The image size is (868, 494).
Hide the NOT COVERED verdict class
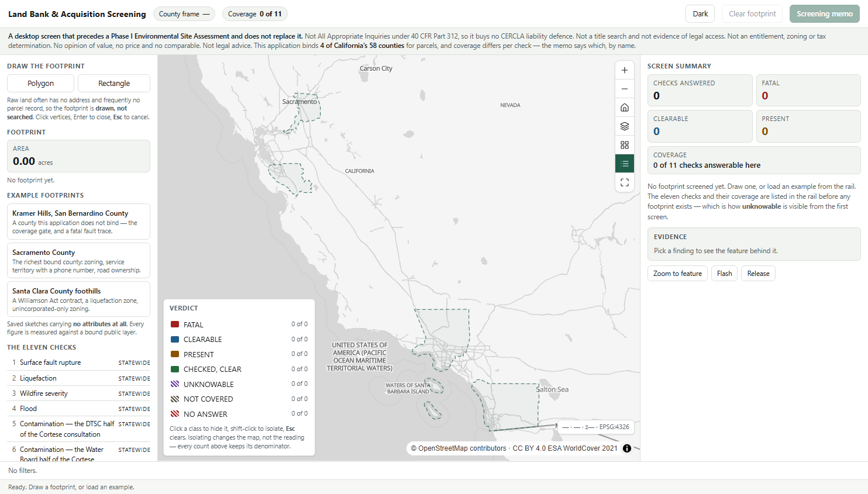[239, 399]
